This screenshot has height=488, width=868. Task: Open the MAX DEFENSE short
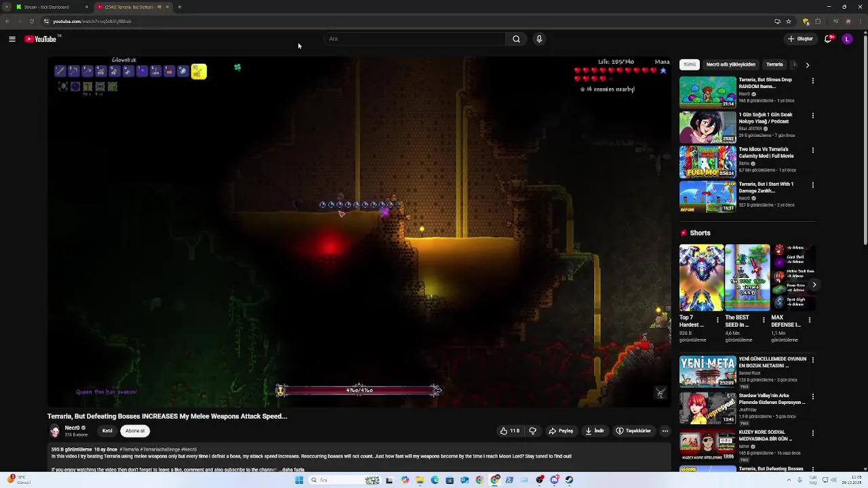coord(793,277)
